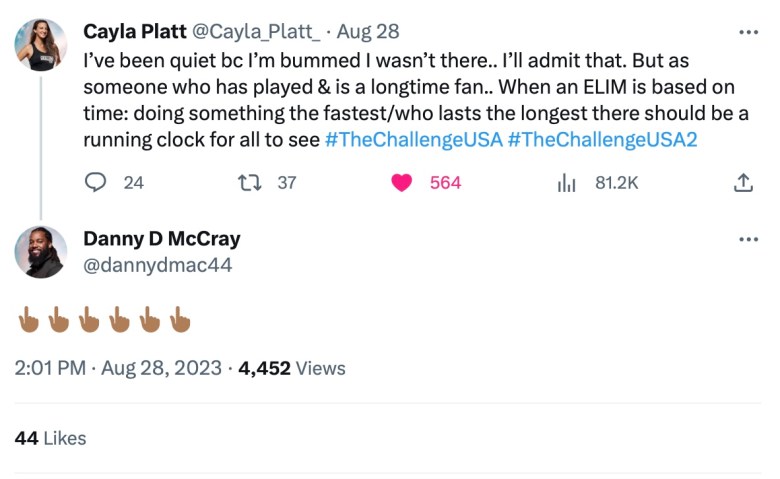
Task: Click the 564 likes count
Action: 445,182
